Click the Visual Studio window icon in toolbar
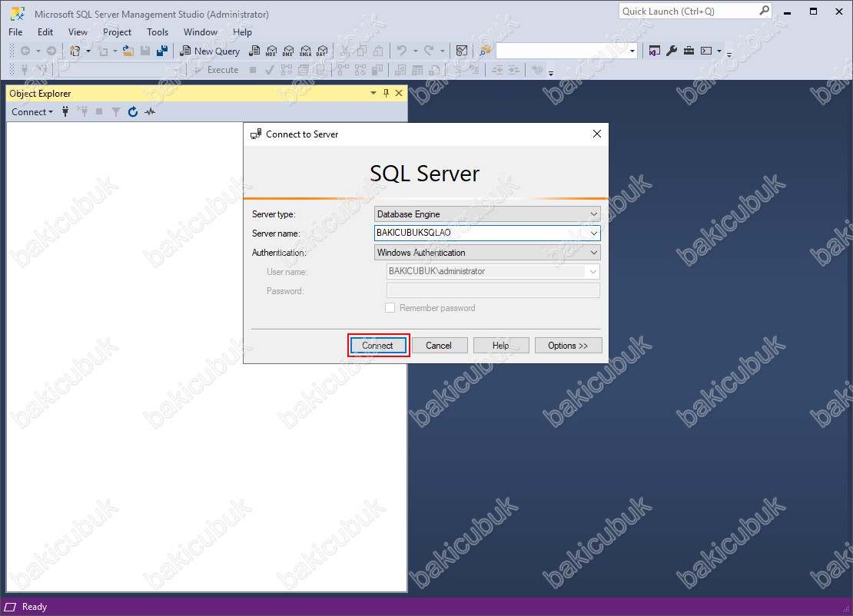 coord(655,51)
